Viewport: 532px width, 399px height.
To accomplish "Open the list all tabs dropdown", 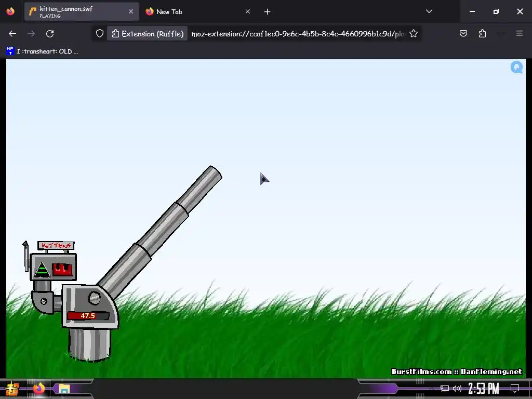I will (x=429, y=11).
